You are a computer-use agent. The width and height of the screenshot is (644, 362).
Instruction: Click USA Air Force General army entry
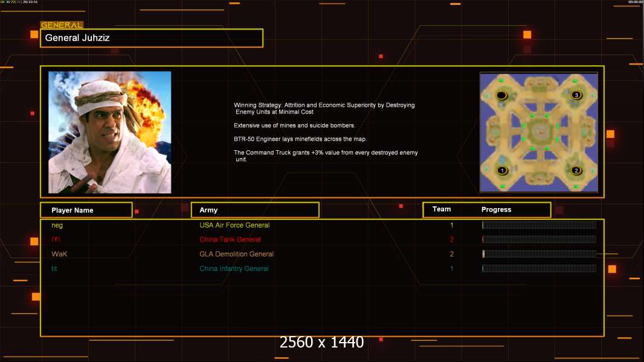click(234, 225)
